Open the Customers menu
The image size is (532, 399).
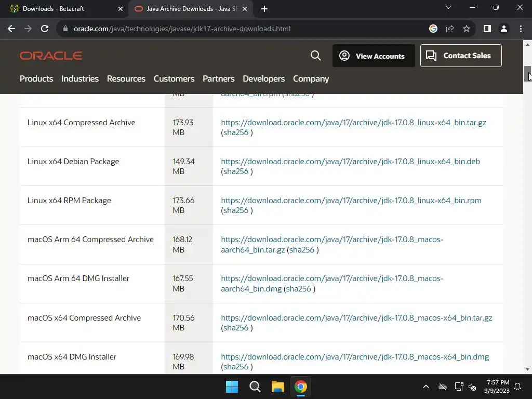point(174,79)
